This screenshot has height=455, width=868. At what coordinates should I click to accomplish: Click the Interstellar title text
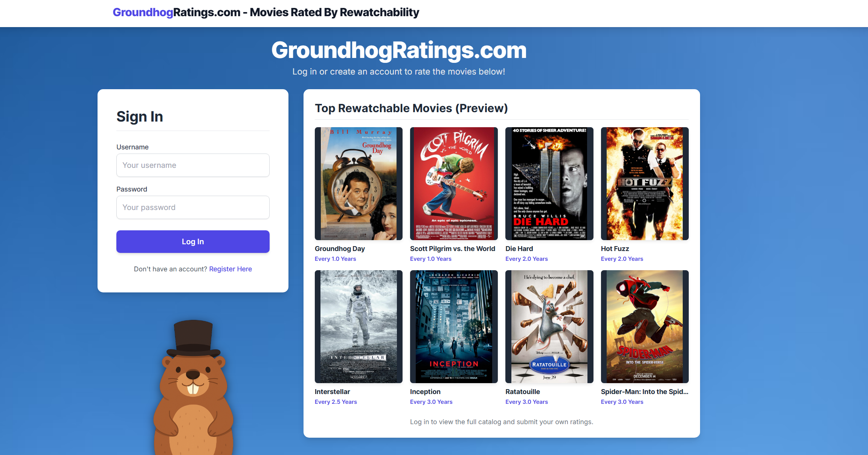(x=333, y=392)
